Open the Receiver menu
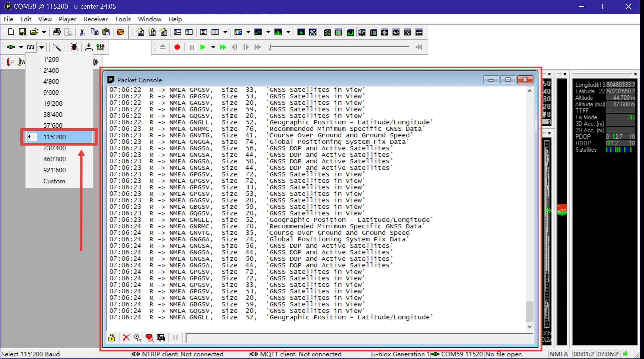644x359 pixels. click(95, 19)
